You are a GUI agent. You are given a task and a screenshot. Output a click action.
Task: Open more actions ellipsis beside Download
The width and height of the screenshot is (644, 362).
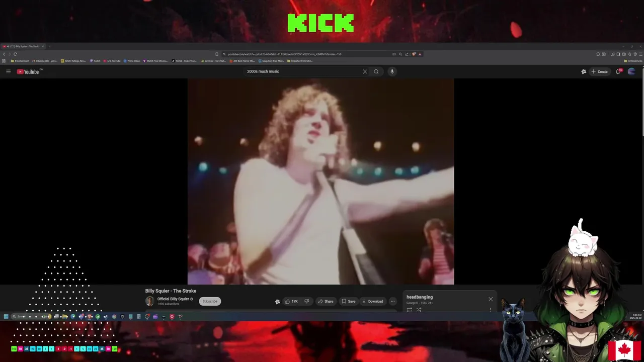[393, 301]
